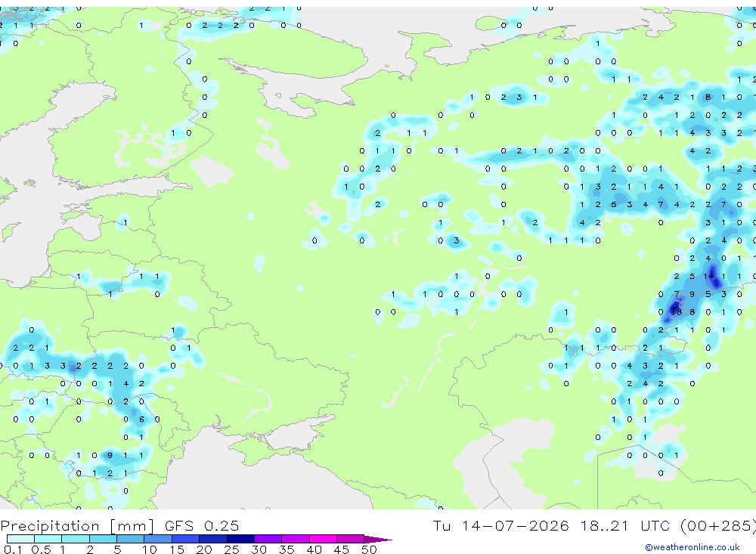
Task: Pick the 15–20 mm legend swatch
Action: click(x=186, y=539)
